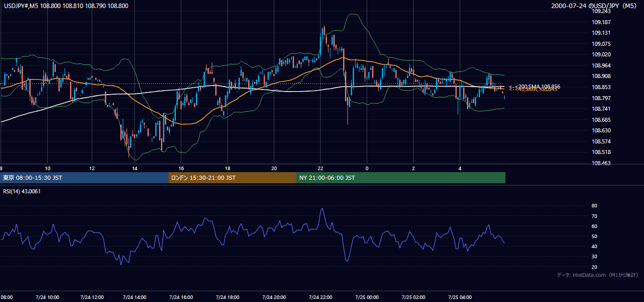Viewport: 644px width, 302px height.
Task: Click the RSI 50 level label
Action: pyautogui.click(x=594, y=236)
